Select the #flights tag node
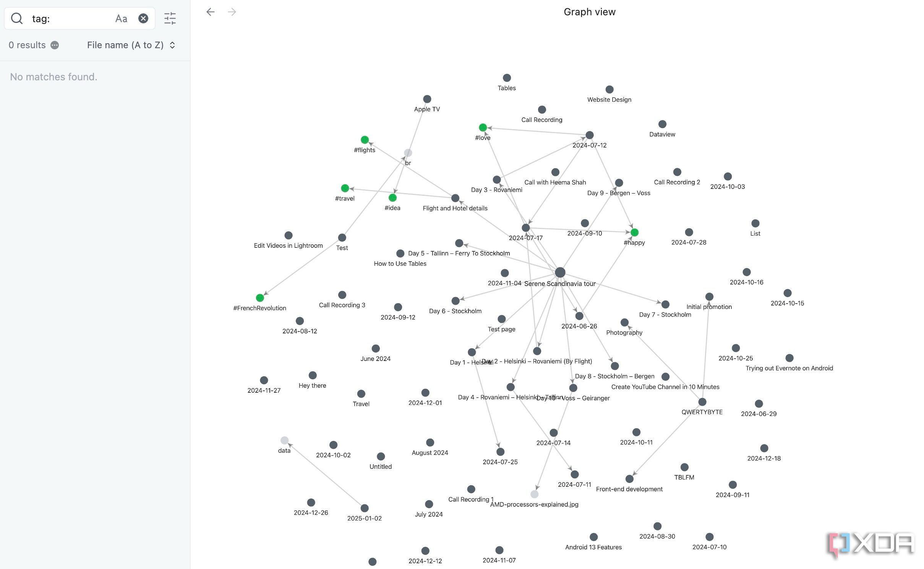924x569 pixels. (365, 140)
